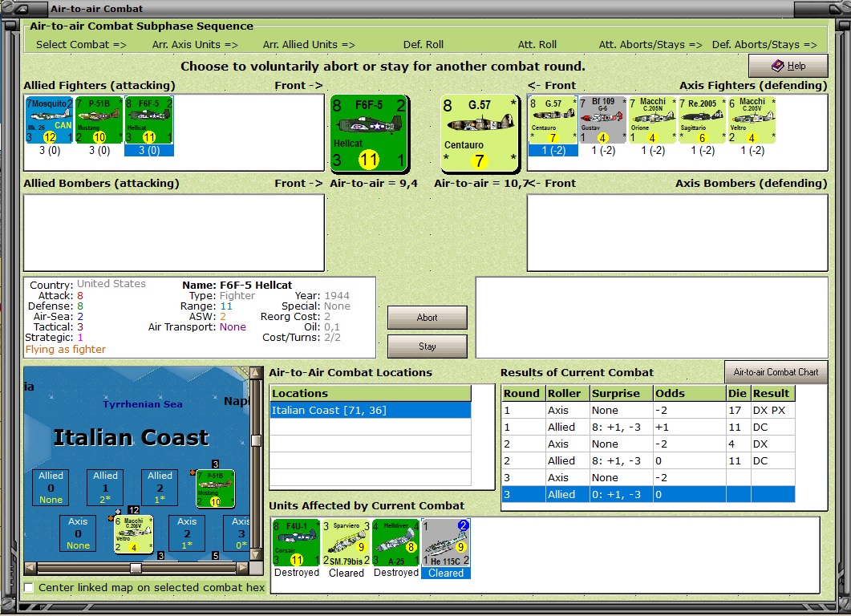Click the Die column header in results
This screenshot has height=616, width=851.
[x=739, y=394]
